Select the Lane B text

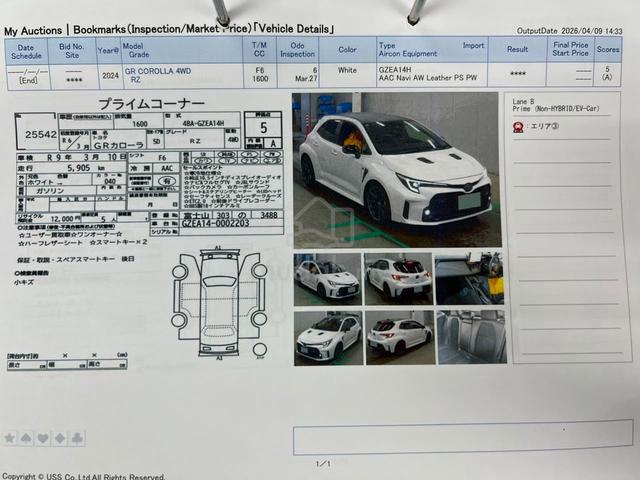click(523, 102)
